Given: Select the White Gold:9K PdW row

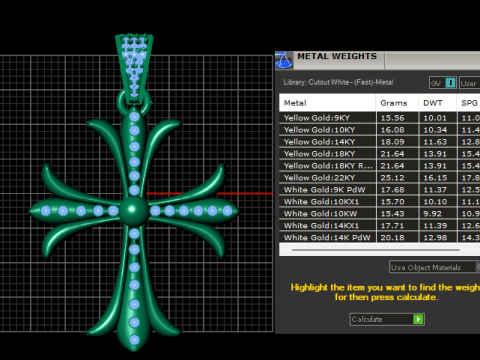Looking at the screenshot, I should click(x=379, y=190).
